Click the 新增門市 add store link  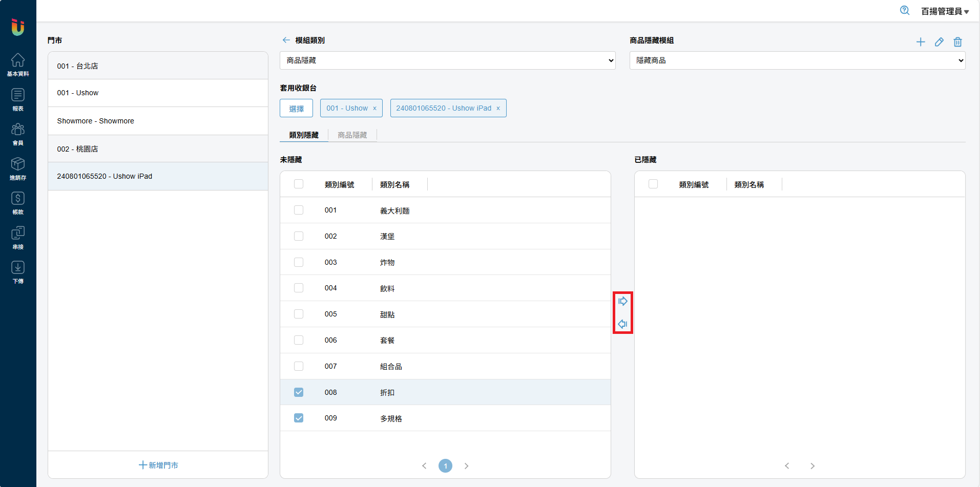(x=158, y=465)
